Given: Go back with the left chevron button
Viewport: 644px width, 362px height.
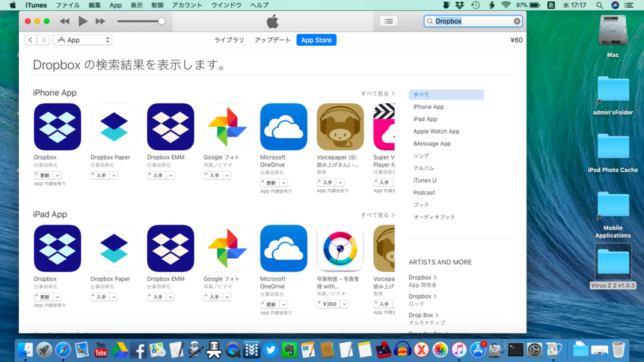Looking at the screenshot, I should [31, 40].
